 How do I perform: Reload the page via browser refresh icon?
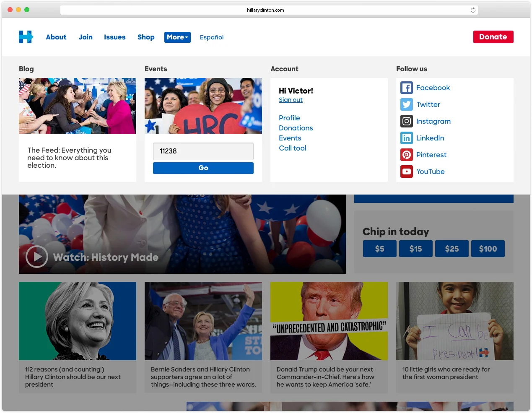(x=473, y=10)
